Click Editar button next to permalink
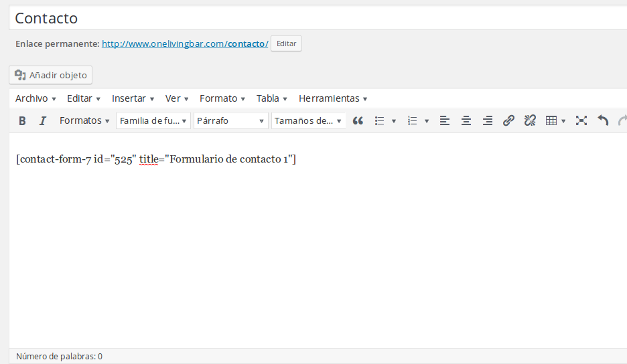 286,43
